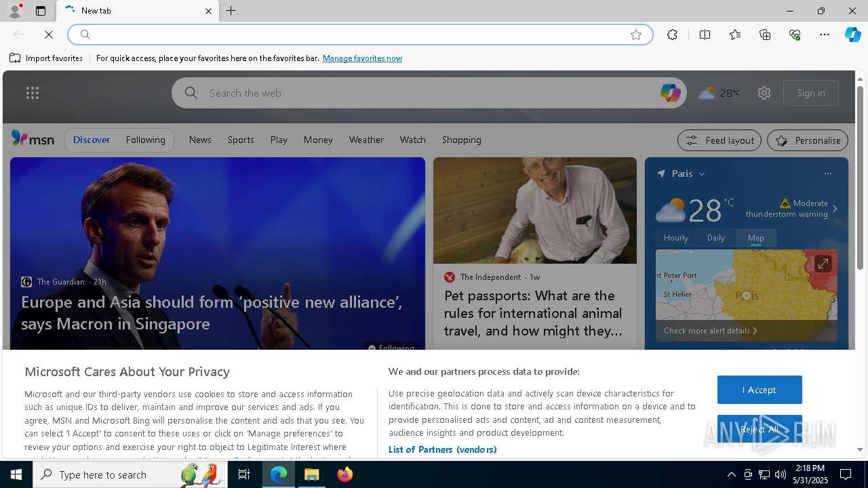This screenshot has width=868, height=488.
Task: Click the taskbar search box
Action: tap(130, 474)
